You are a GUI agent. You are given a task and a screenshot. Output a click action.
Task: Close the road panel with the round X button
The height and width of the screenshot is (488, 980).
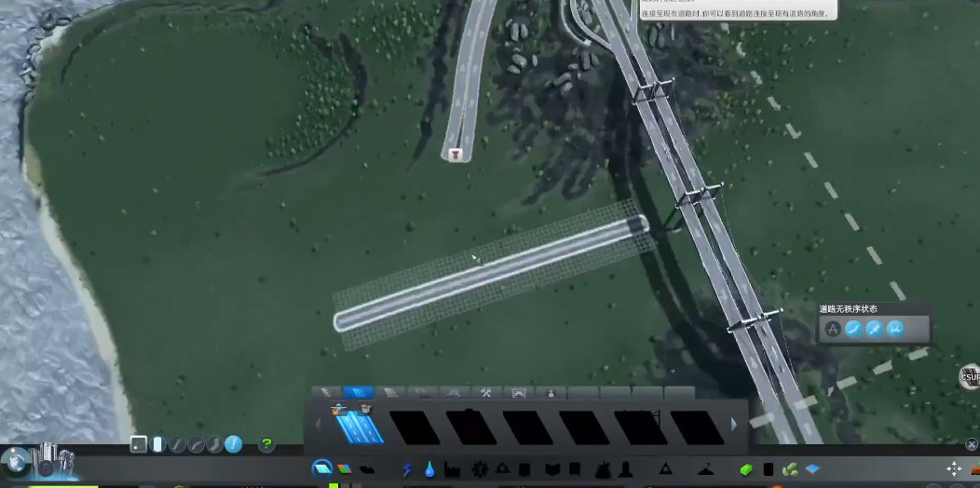[972, 444]
